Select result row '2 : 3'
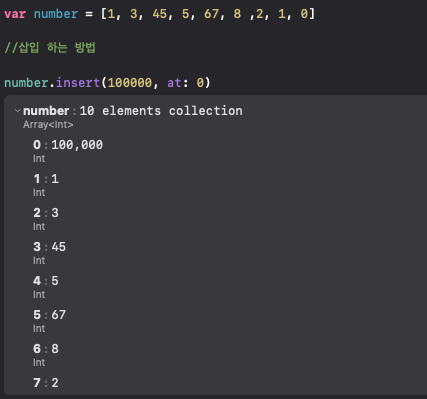 46,213
